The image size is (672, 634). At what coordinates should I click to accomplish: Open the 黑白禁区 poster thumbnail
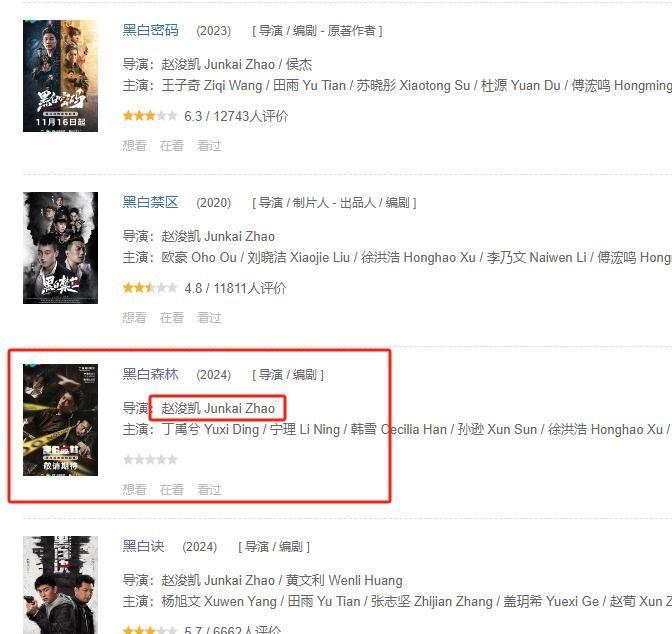click(60, 248)
